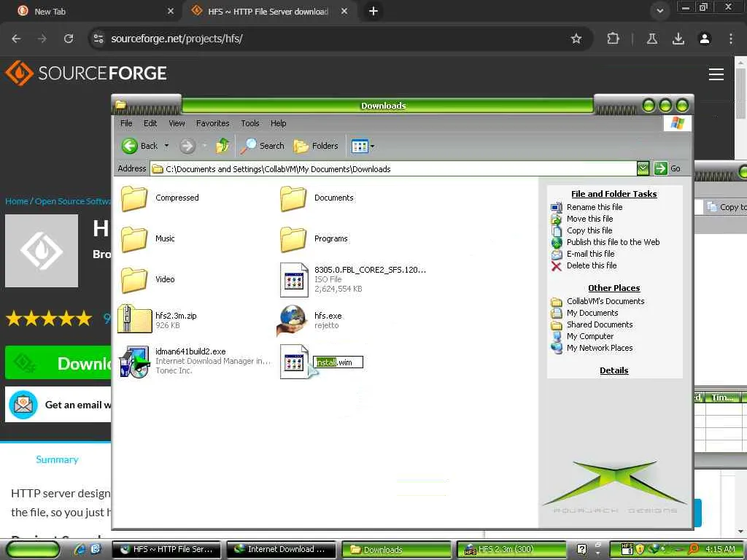747x560 pixels.
Task: Open the browser profile avatar
Action: click(704, 39)
